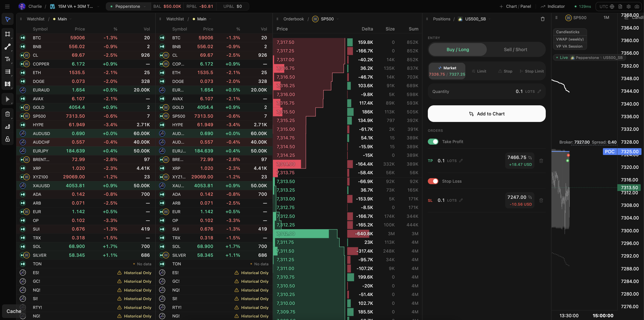Screen dimensions: 644x320
Task: Select the Stop Limit order type tab
Action: [x=532, y=71]
